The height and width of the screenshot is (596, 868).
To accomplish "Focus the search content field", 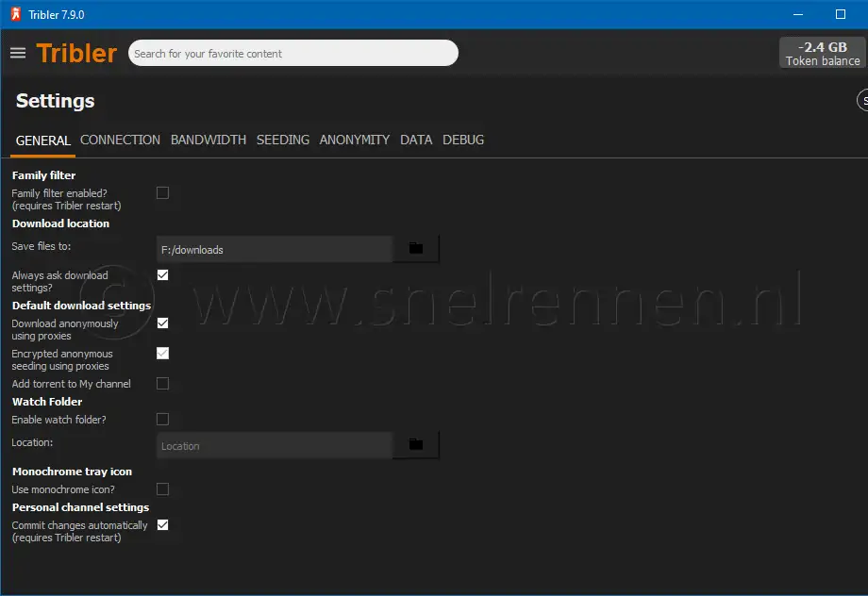I will coord(293,53).
